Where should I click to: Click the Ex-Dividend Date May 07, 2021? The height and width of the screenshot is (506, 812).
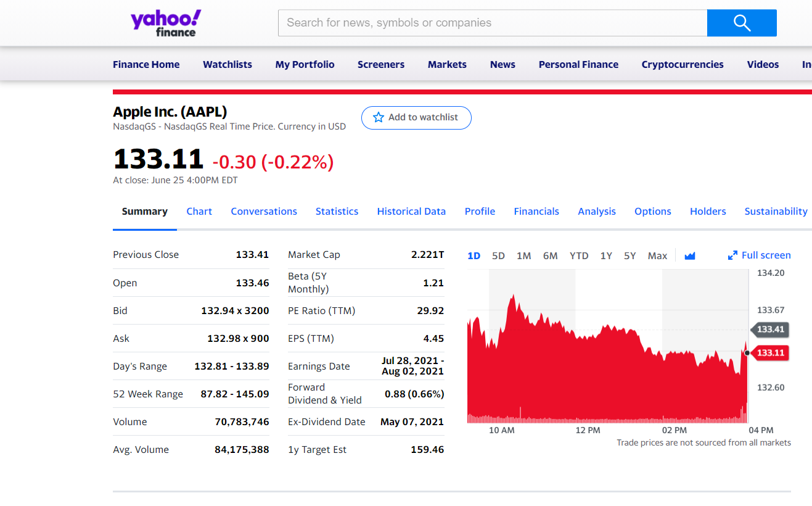(x=412, y=421)
